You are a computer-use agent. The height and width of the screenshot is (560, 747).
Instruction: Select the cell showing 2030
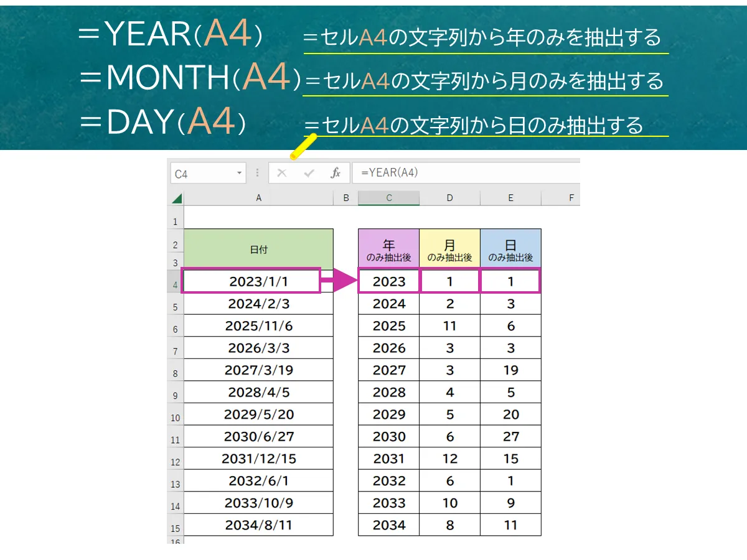pyautogui.click(x=388, y=436)
